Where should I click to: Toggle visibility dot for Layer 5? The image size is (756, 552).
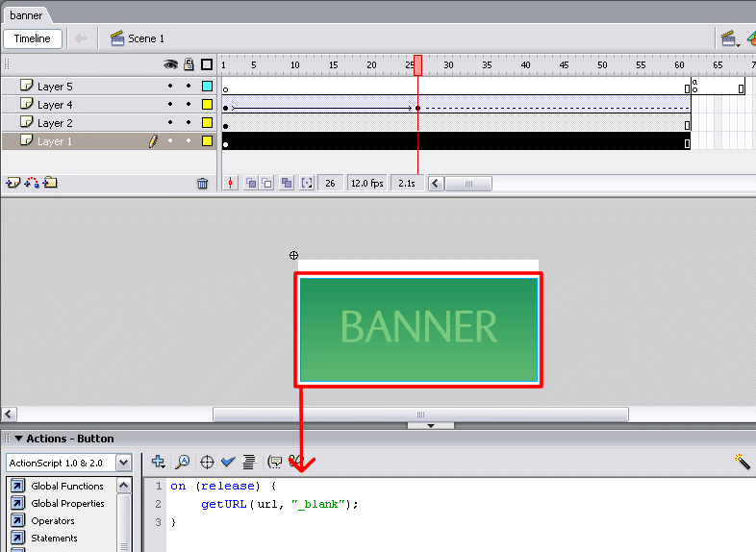[x=170, y=87]
